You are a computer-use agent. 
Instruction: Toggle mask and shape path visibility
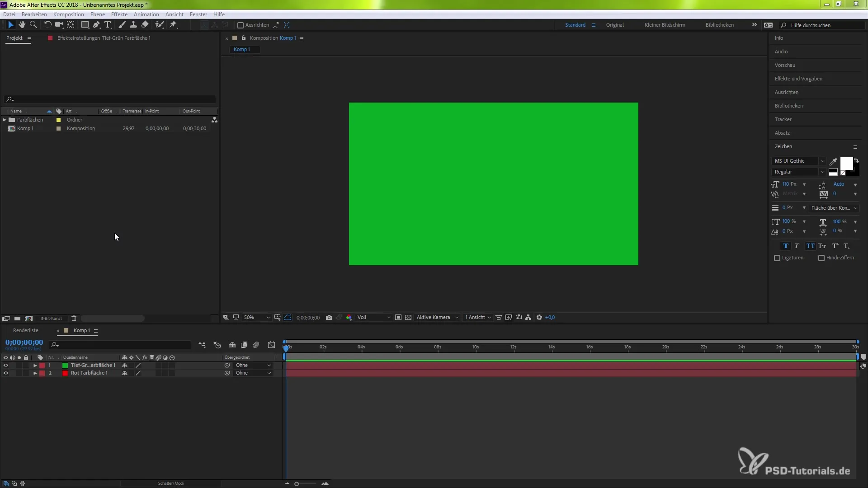(x=288, y=318)
